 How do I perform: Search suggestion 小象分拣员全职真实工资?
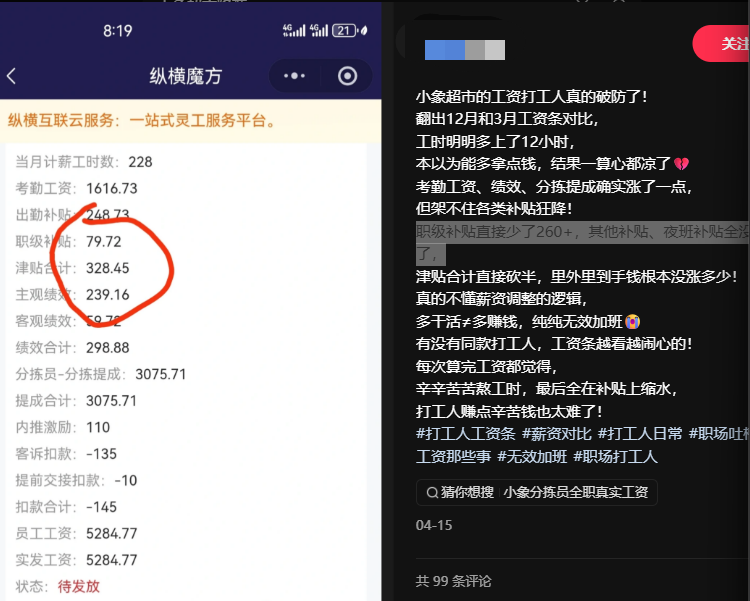[x=576, y=492]
